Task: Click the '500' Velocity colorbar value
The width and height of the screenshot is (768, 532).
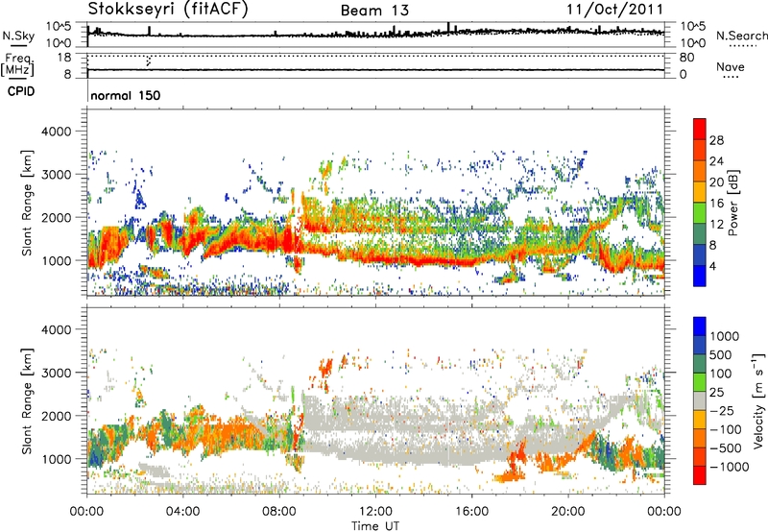Action: click(x=723, y=355)
